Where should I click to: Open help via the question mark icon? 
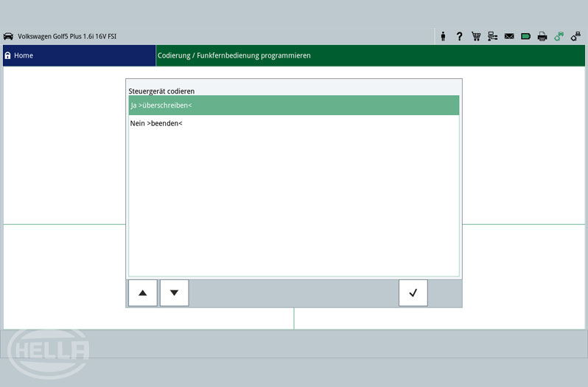click(x=460, y=36)
